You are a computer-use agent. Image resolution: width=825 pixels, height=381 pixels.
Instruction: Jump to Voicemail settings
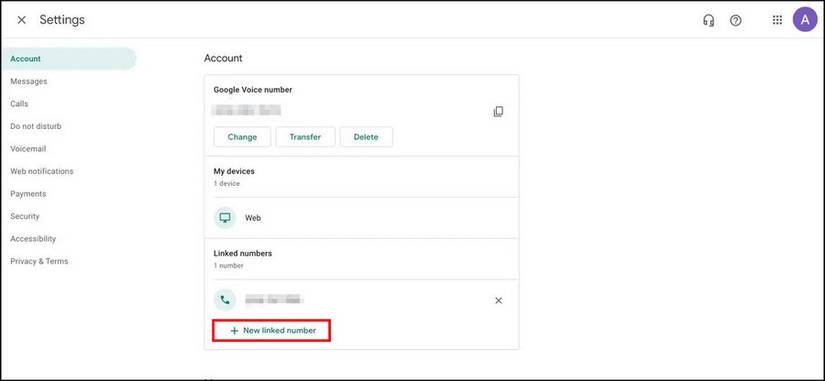[28, 149]
